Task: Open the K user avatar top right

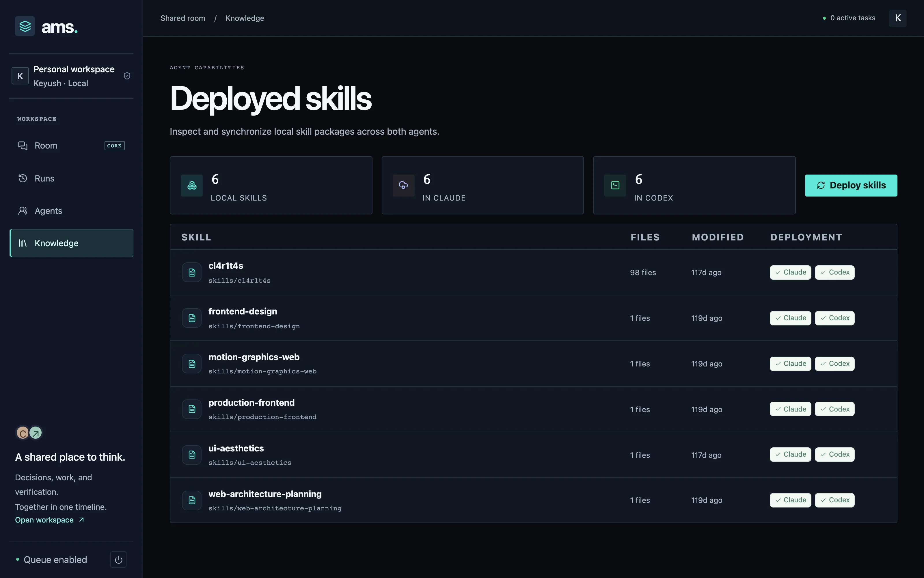Action: 898,18
